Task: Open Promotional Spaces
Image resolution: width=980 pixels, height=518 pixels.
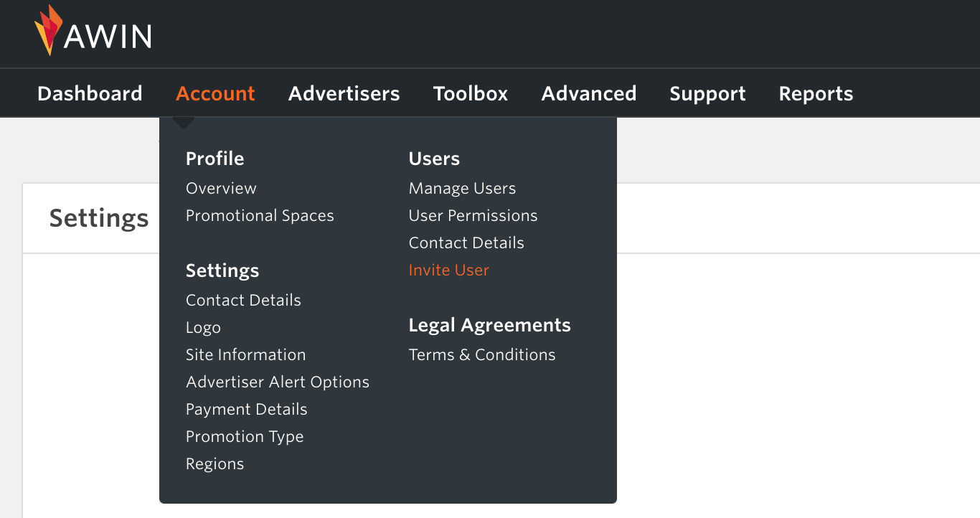Action: (260, 215)
